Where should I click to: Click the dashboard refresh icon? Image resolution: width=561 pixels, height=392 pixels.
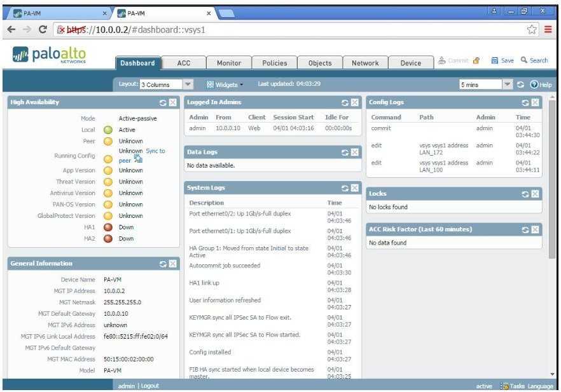click(x=520, y=84)
